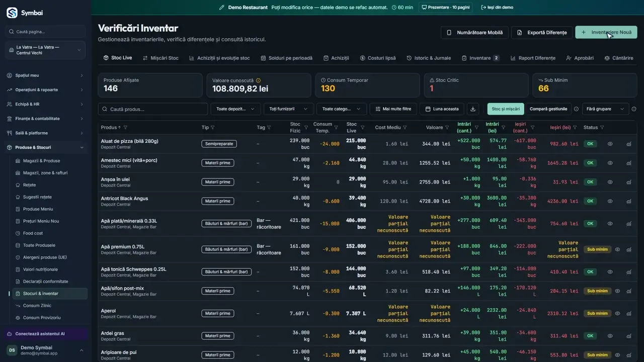Open chart icon for Anșoa în ulei row
This screenshot has height=362, width=644.
629,182
